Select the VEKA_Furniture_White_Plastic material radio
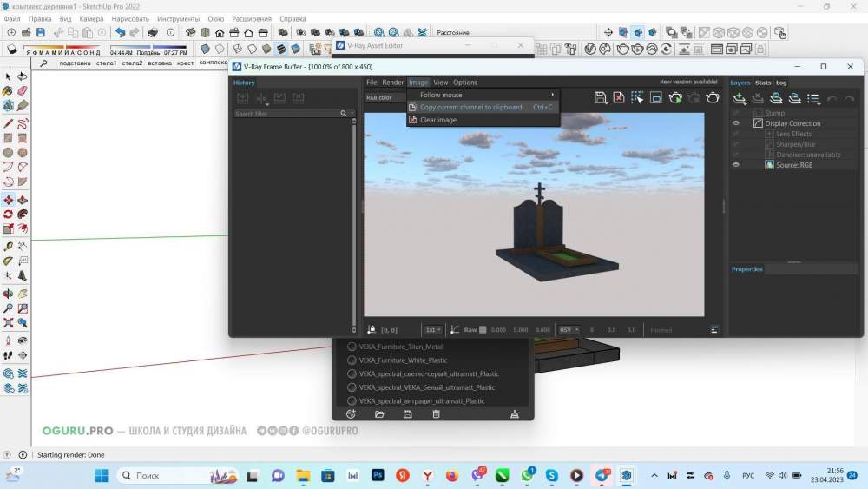Viewport: 868px width, 489px height. pos(352,360)
